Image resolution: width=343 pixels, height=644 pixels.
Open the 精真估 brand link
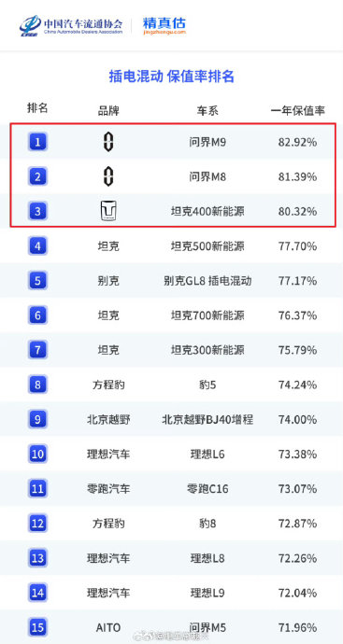(164, 25)
